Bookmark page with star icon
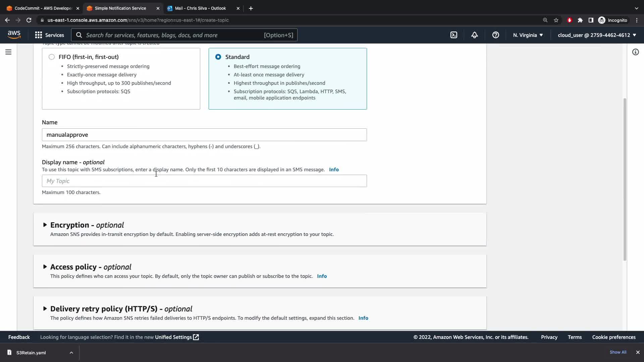Viewport: 644px width, 362px height. point(556,20)
